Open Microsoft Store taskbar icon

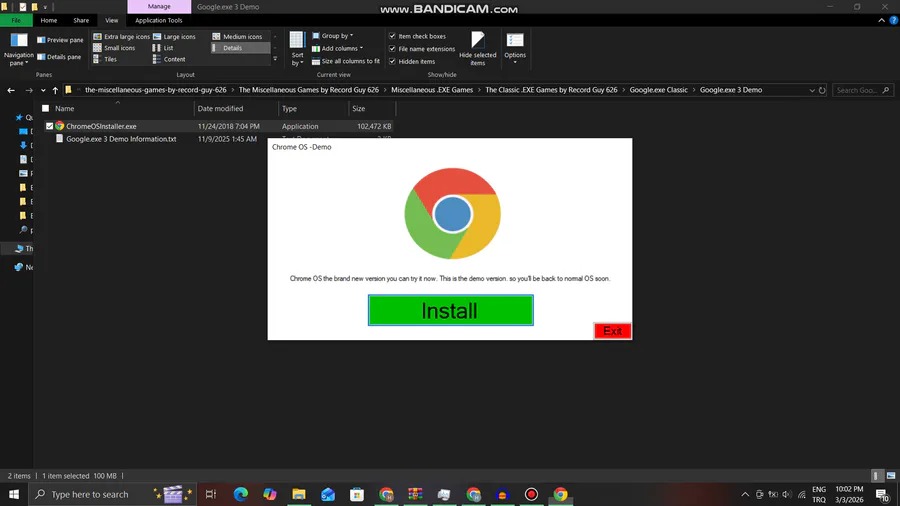point(356,494)
